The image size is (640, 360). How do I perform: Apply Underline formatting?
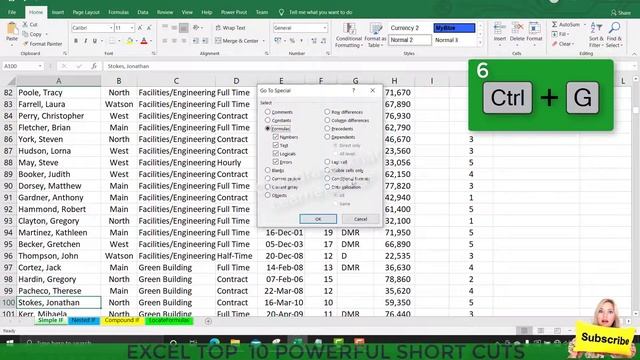click(x=95, y=41)
